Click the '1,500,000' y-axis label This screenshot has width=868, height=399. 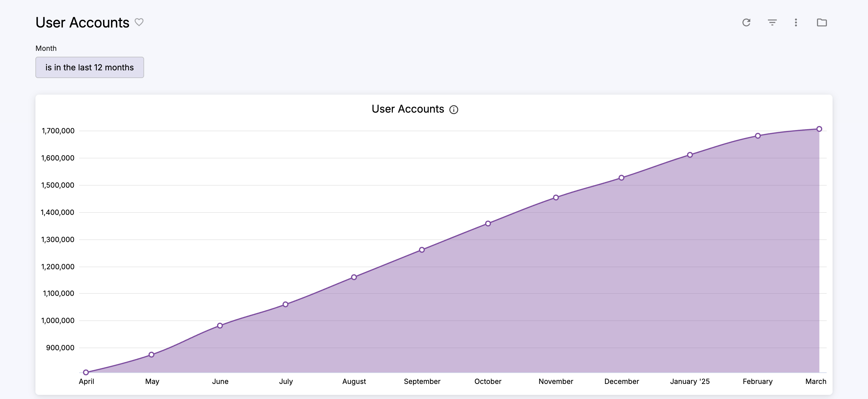pos(58,185)
